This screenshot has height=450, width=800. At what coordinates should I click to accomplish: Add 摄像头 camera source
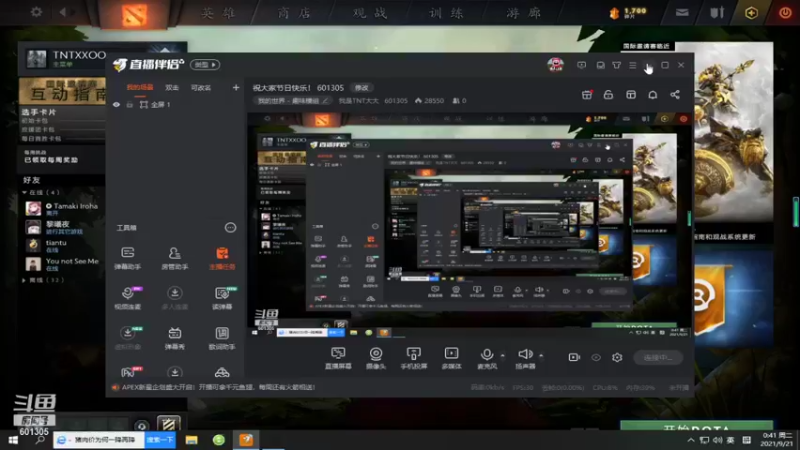tap(376, 358)
